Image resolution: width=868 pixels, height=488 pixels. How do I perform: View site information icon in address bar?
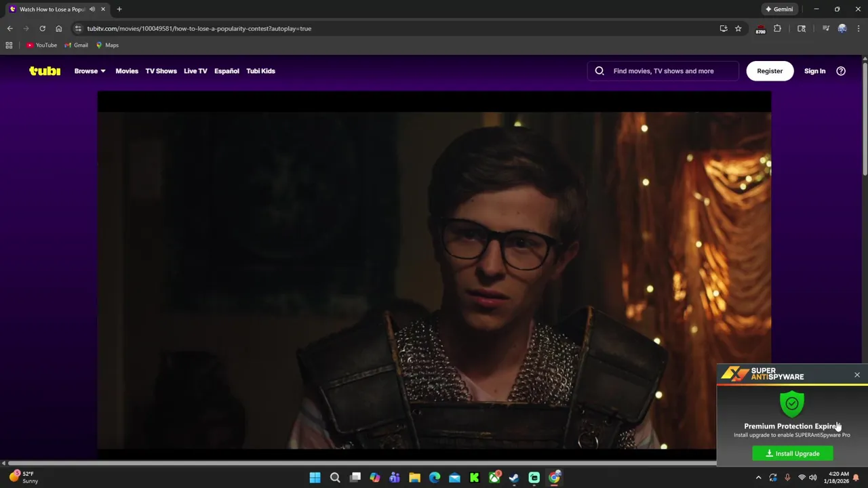(78, 28)
